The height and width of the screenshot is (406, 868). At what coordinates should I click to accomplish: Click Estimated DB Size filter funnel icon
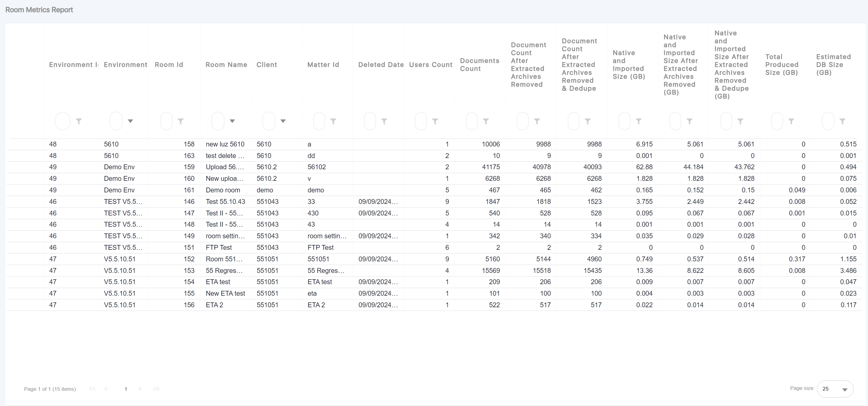tap(842, 121)
